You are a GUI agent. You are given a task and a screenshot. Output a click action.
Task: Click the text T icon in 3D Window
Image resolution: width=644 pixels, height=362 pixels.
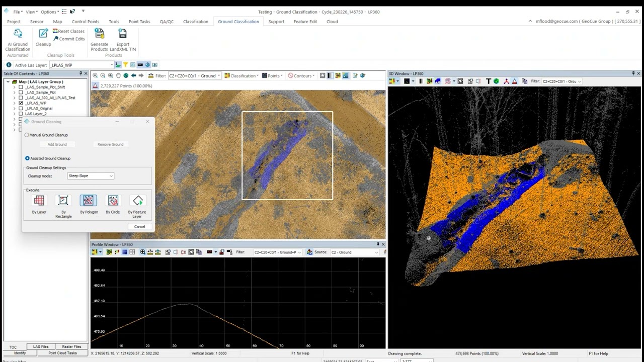click(488, 81)
